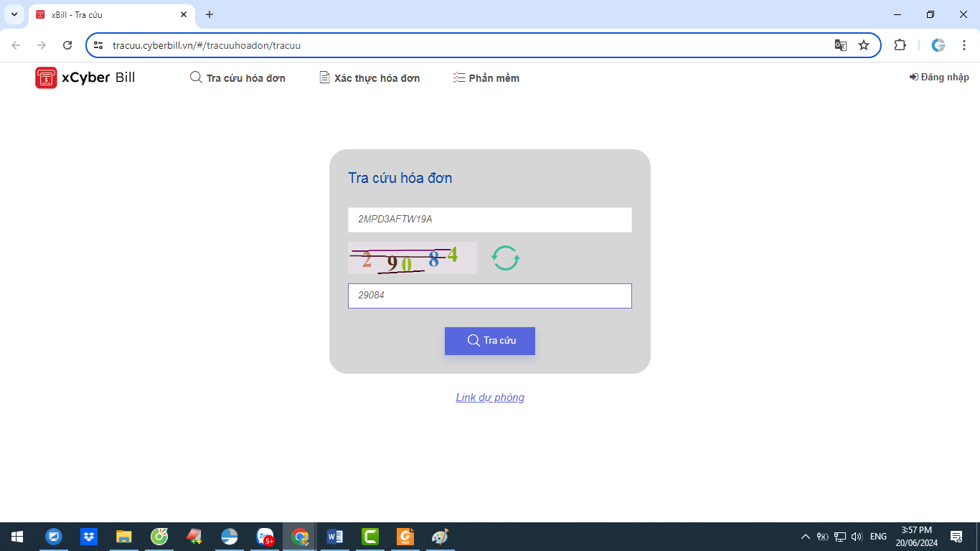Bookmark this page with the star icon
Viewport: 980px width, 551px height.
tap(864, 45)
